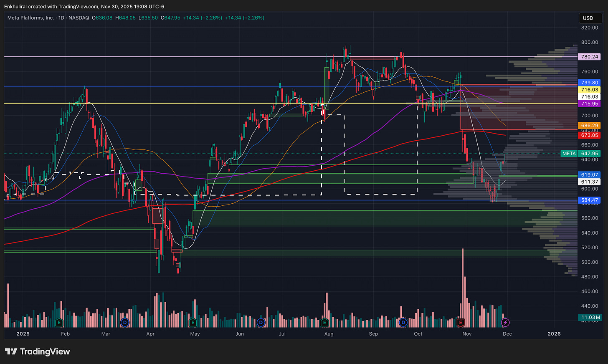Open the earnings E marker just before May
608x364 pixels.
193,322
